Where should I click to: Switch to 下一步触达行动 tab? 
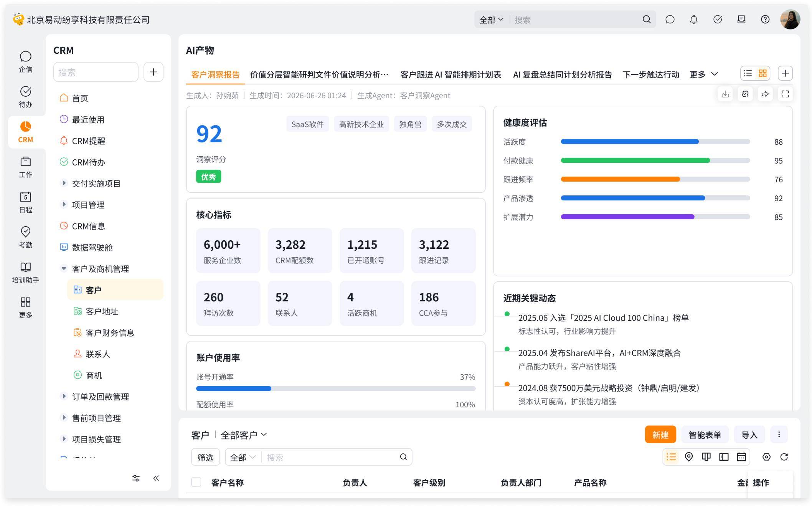coord(651,74)
